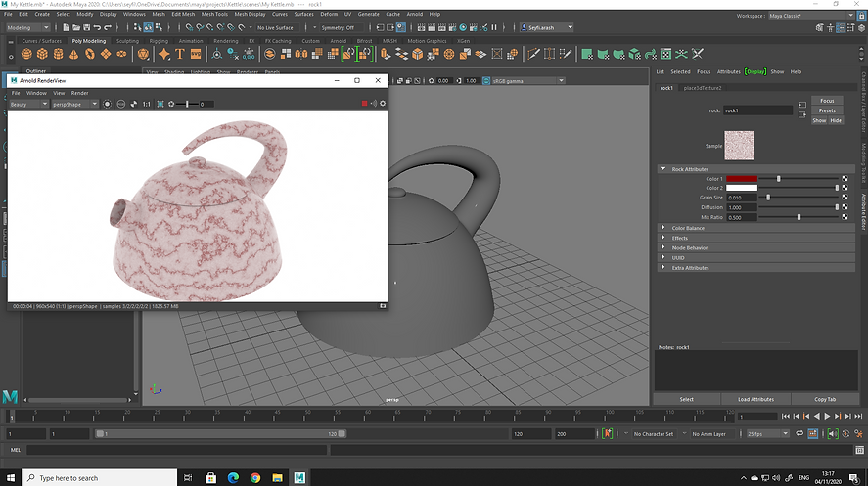
Task: Click the Undo arrow in status line
Action: [x=98, y=27]
